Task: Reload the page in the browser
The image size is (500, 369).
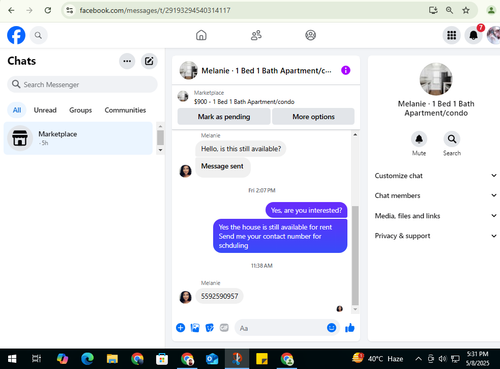Action: [48, 10]
